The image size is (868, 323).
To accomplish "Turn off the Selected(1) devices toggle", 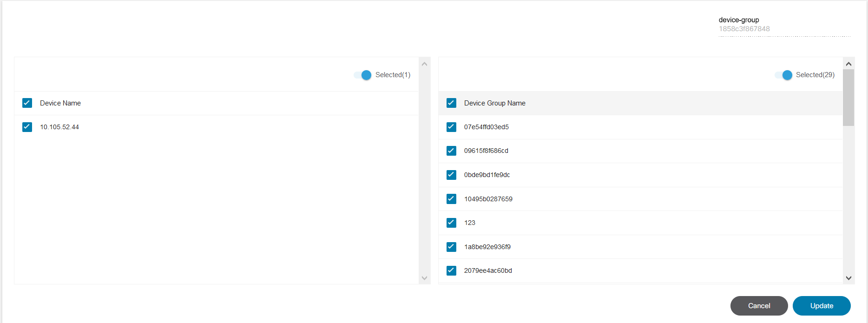I will 363,75.
